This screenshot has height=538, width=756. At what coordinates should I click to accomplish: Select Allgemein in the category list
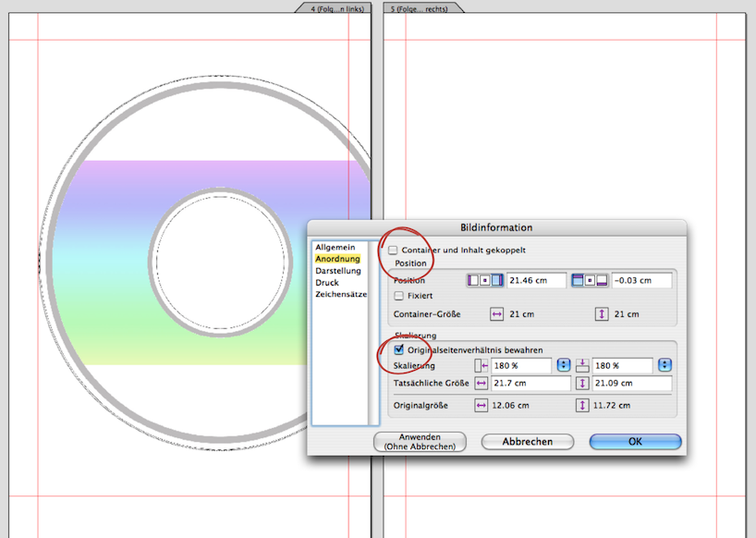pyautogui.click(x=335, y=248)
